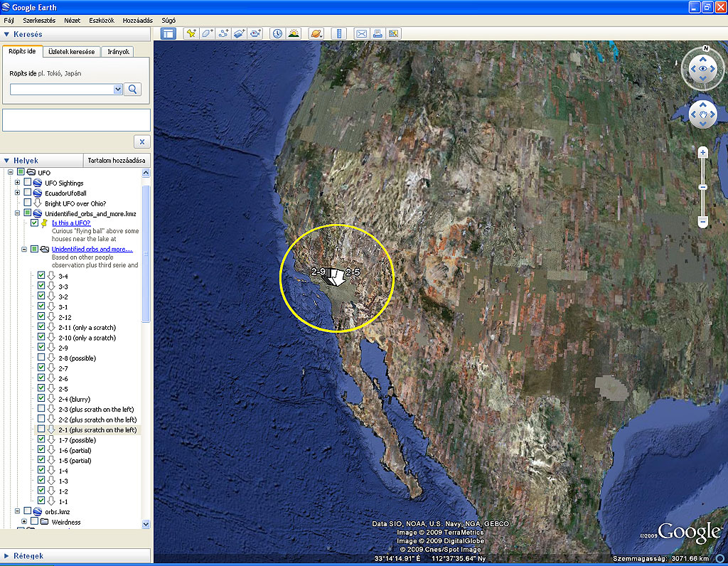Click the Helyek panel scrollbar thumb
Screen dimensions: 728x566
[x=146, y=254]
